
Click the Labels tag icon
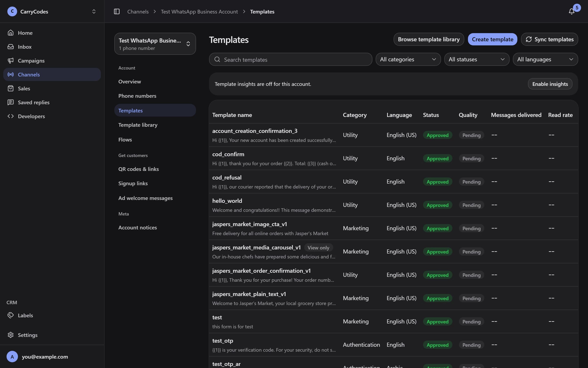click(10, 315)
